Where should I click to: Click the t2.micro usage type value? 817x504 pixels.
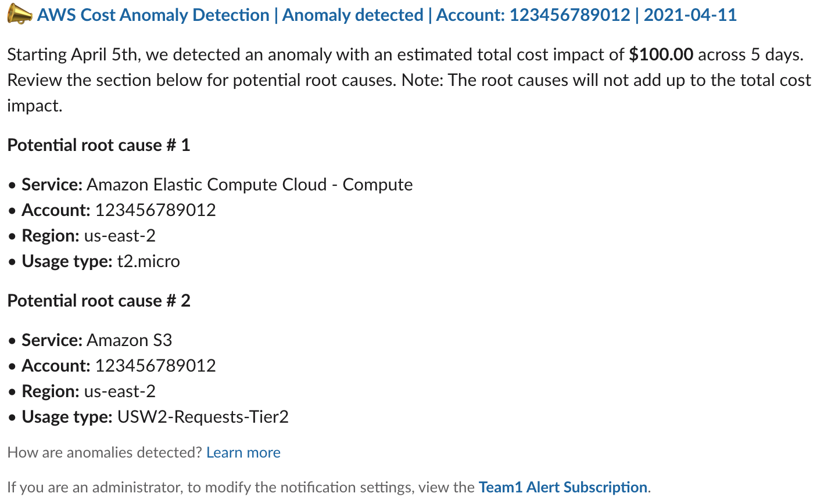pyautogui.click(x=148, y=261)
